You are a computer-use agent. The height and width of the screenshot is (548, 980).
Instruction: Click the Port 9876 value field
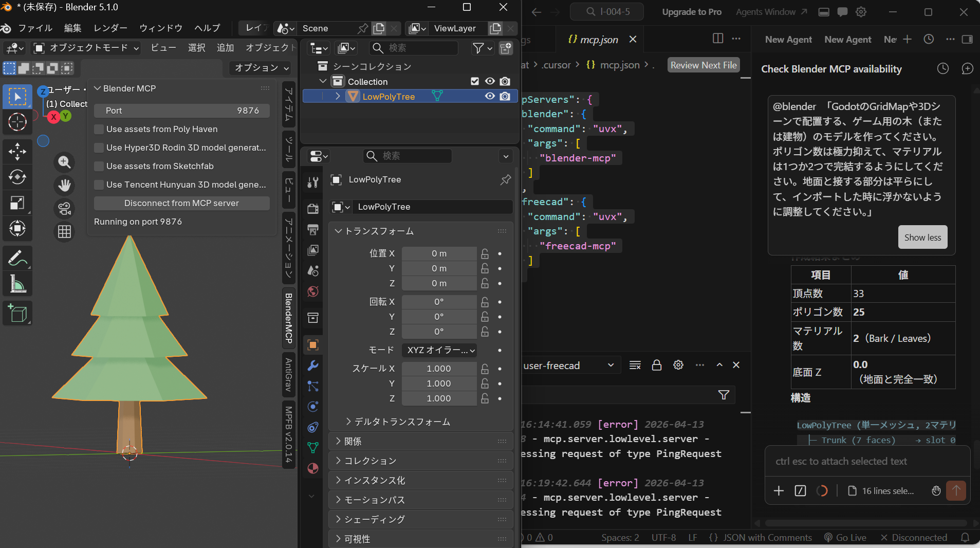(181, 111)
